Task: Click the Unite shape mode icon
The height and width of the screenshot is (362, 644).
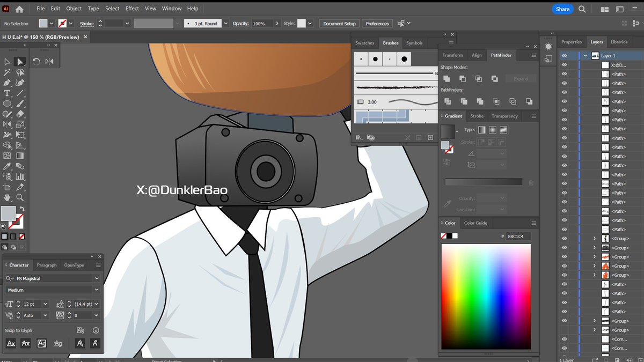Action: [447, 79]
